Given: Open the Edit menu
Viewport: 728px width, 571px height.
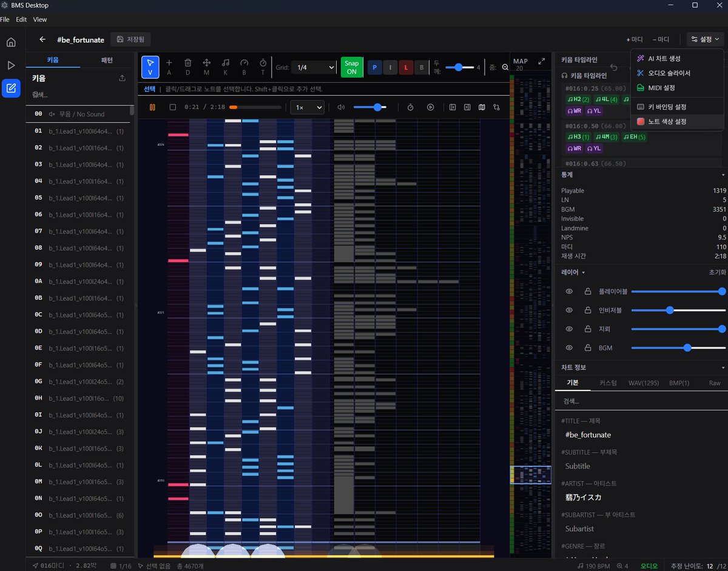Looking at the screenshot, I should [21, 19].
